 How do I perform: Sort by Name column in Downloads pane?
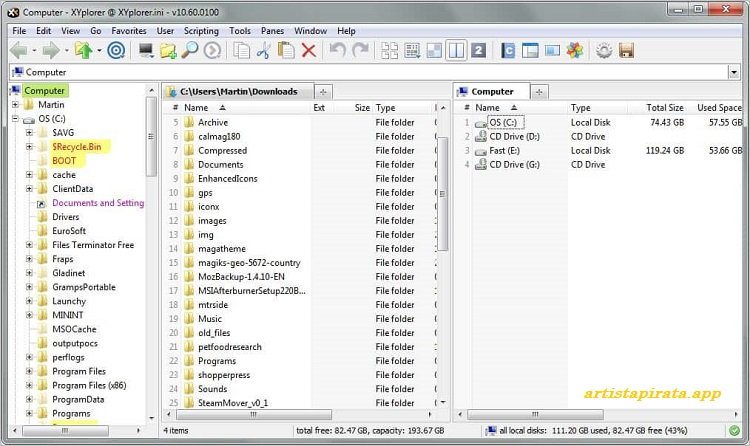pyautogui.click(x=196, y=108)
